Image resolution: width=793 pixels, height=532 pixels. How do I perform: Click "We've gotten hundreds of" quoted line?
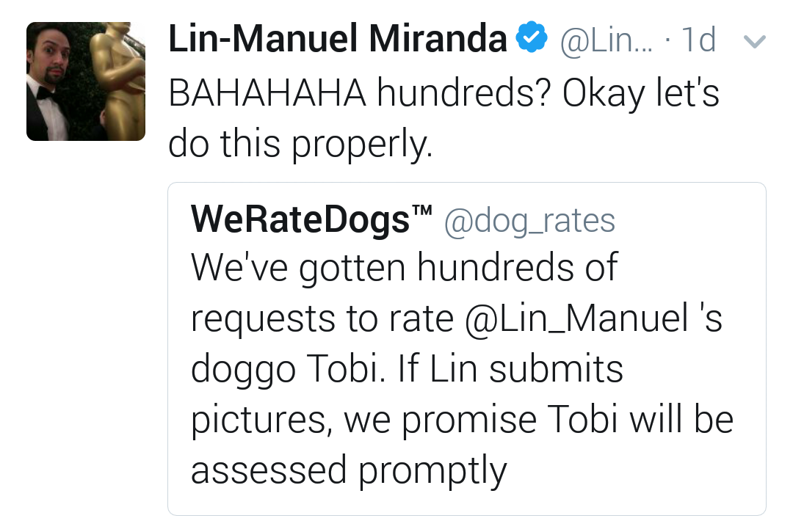pyautogui.click(x=404, y=269)
